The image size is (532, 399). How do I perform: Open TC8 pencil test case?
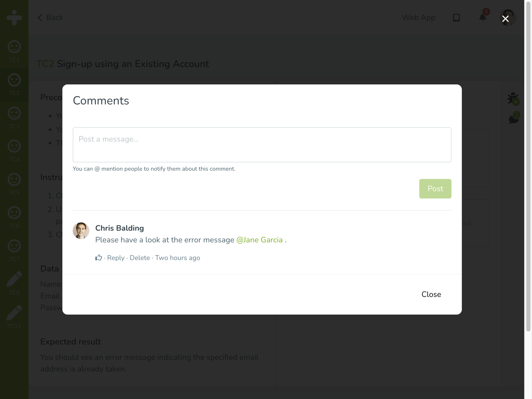(x=14, y=284)
